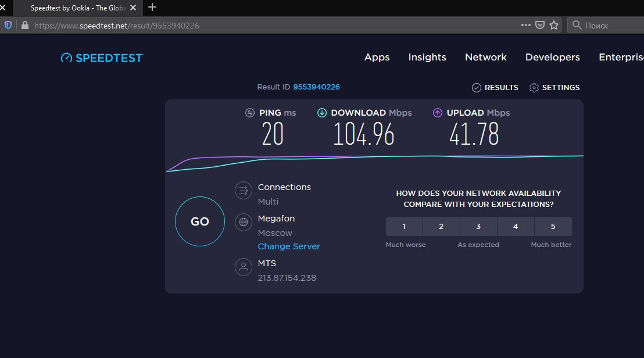The height and width of the screenshot is (358, 644).
Task: Rate network availability 5 Much better
Action: pos(553,226)
